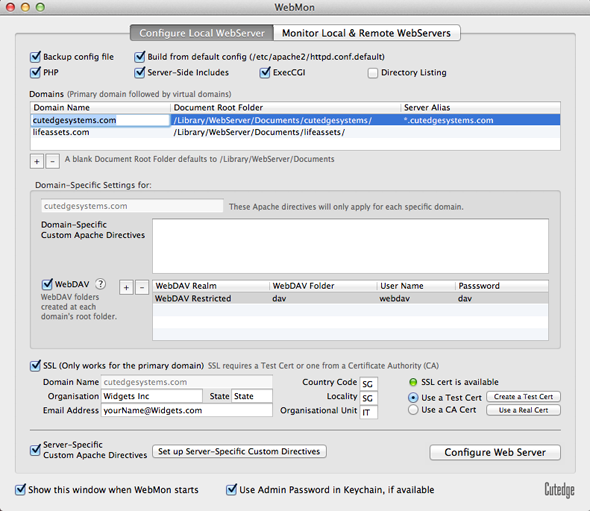
Task: Toggle the WebDAV checkbox
Action: click(x=47, y=284)
